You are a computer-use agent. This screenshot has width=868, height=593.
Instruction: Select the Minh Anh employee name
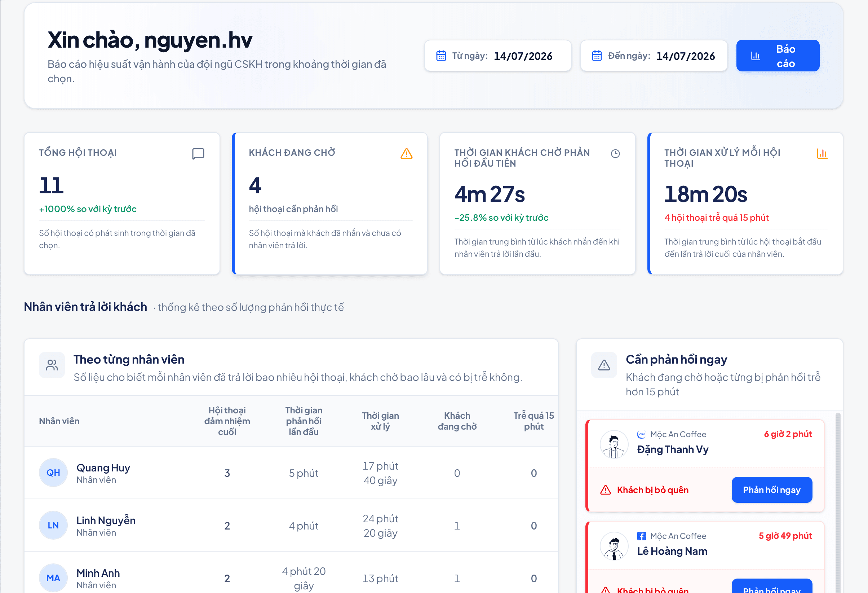tap(98, 573)
